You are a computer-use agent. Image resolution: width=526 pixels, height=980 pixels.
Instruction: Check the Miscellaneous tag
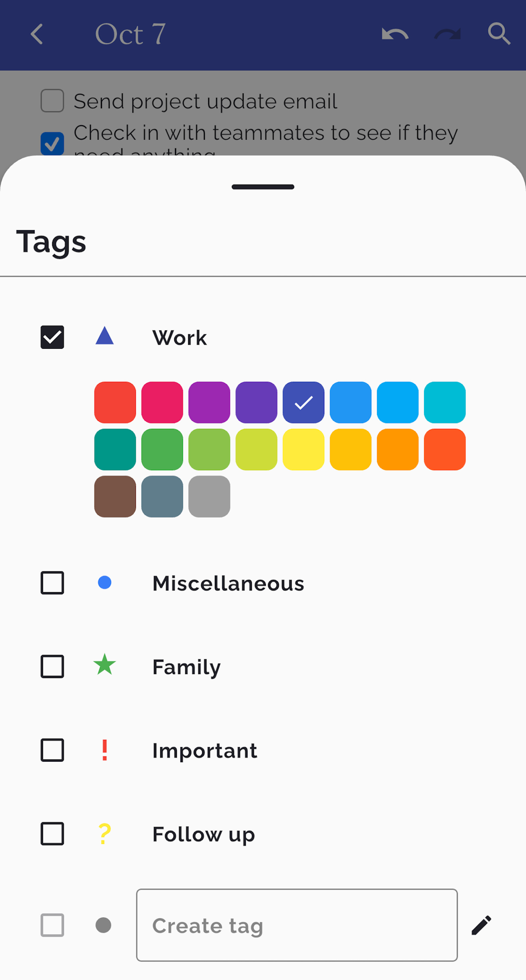pos(52,583)
